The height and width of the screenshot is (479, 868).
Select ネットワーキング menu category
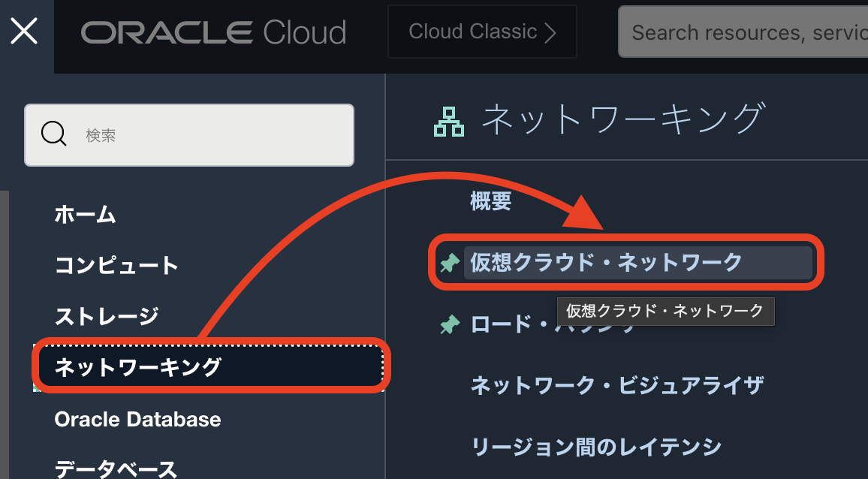pyautogui.click(x=138, y=366)
